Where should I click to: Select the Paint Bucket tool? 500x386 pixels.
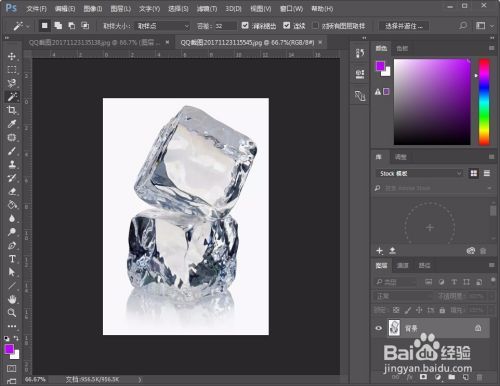tap(12, 205)
